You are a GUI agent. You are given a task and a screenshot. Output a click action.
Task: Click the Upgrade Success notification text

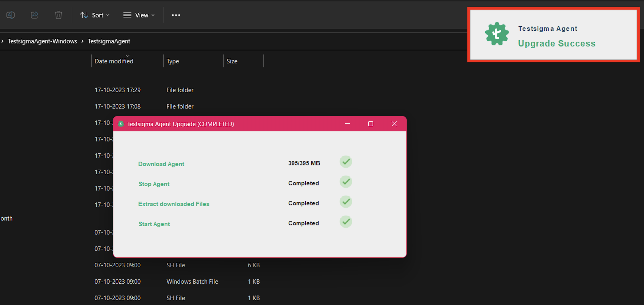click(x=556, y=43)
